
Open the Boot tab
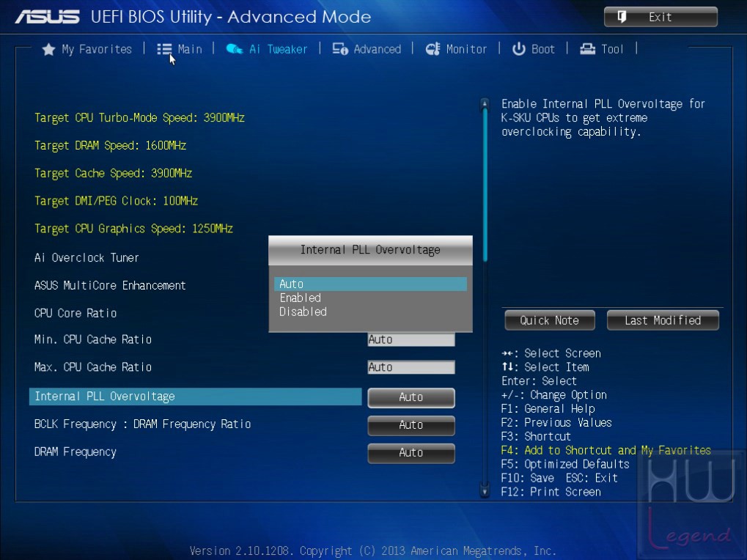click(543, 49)
